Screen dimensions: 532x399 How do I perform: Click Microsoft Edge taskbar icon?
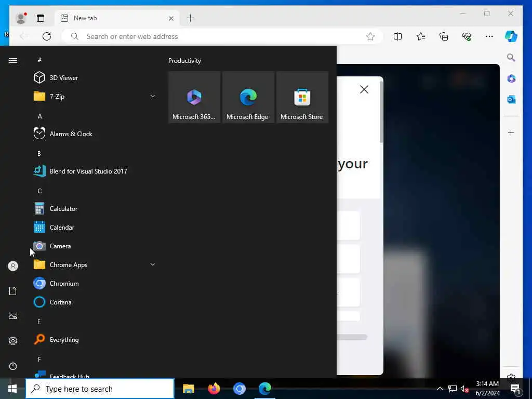pos(264,389)
